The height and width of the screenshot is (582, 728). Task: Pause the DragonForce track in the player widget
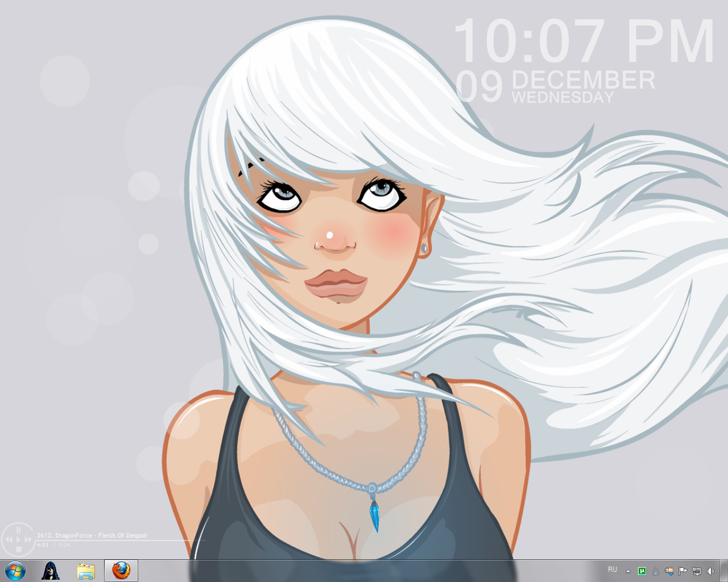tap(18, 530)
